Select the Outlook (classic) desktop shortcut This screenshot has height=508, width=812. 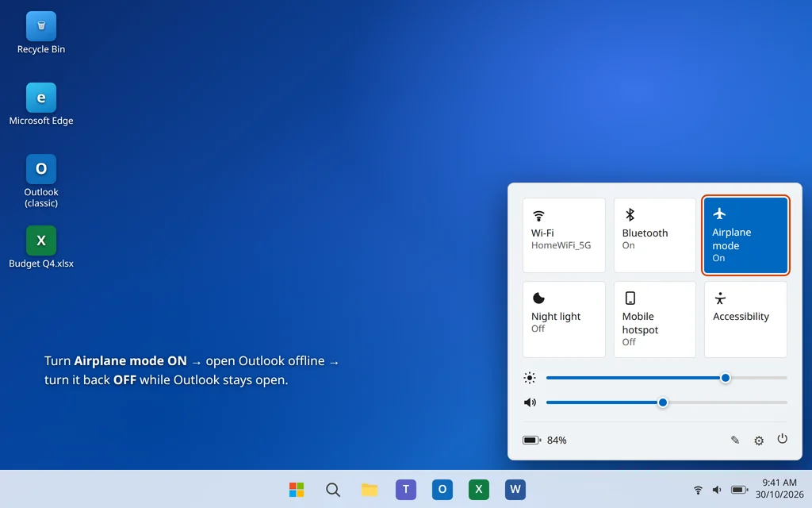[41, 181]
